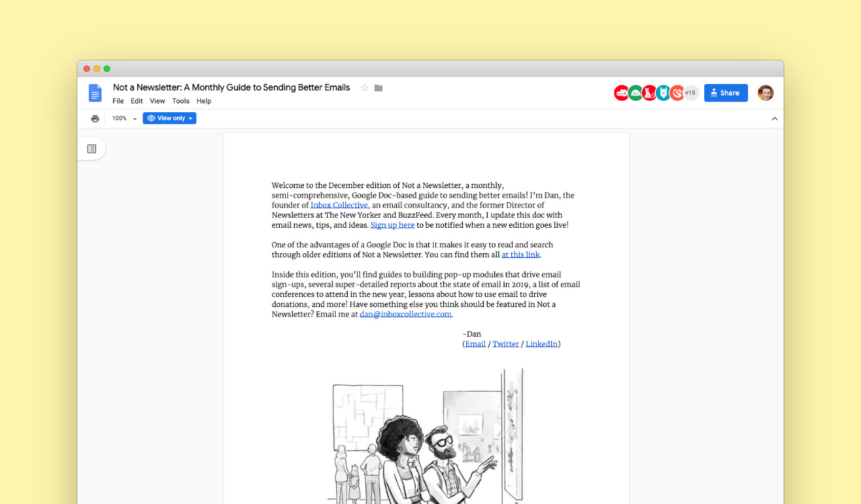Open the Tools menu
The image size is (861, 504).
(x=181, y=101)
